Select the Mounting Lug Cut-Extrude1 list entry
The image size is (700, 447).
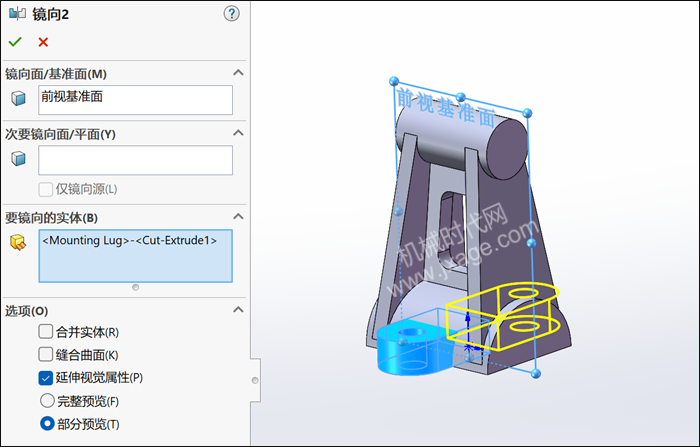tap(130, 240)
